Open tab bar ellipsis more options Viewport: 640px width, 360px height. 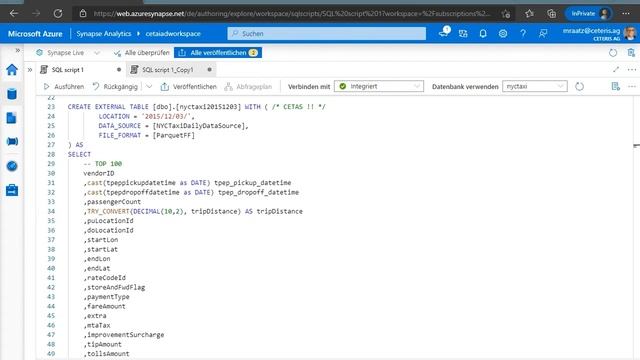point(632,70)
